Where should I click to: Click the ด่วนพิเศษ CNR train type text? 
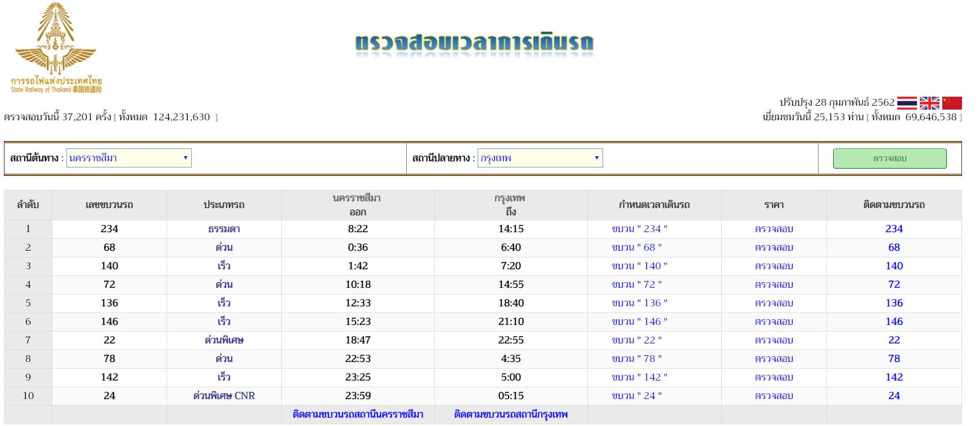point(224,396)
